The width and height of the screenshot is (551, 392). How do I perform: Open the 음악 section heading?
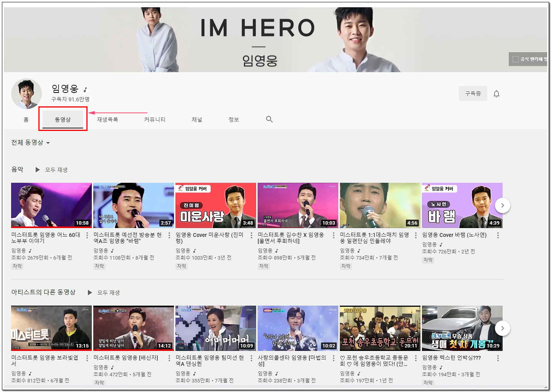(17, 169)
